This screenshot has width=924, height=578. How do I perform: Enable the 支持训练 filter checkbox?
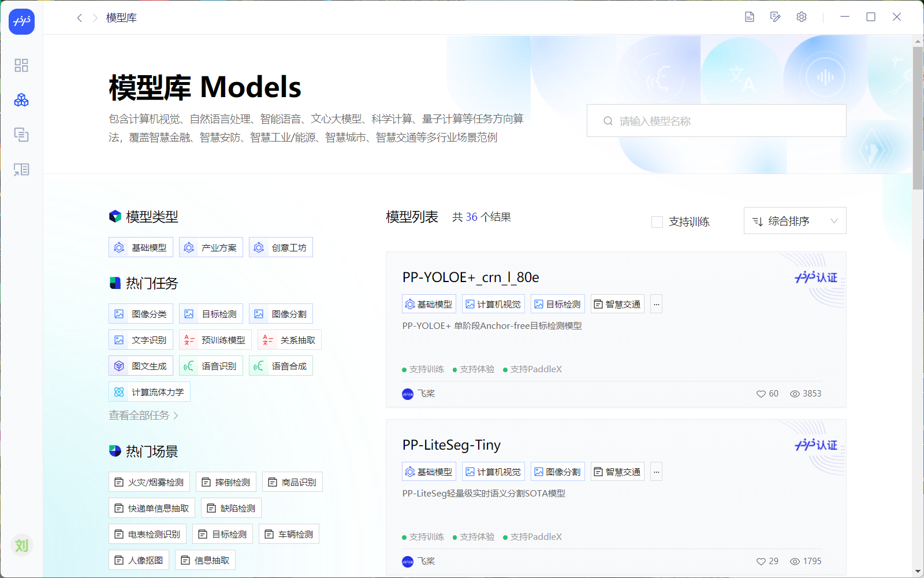point(657,221)
